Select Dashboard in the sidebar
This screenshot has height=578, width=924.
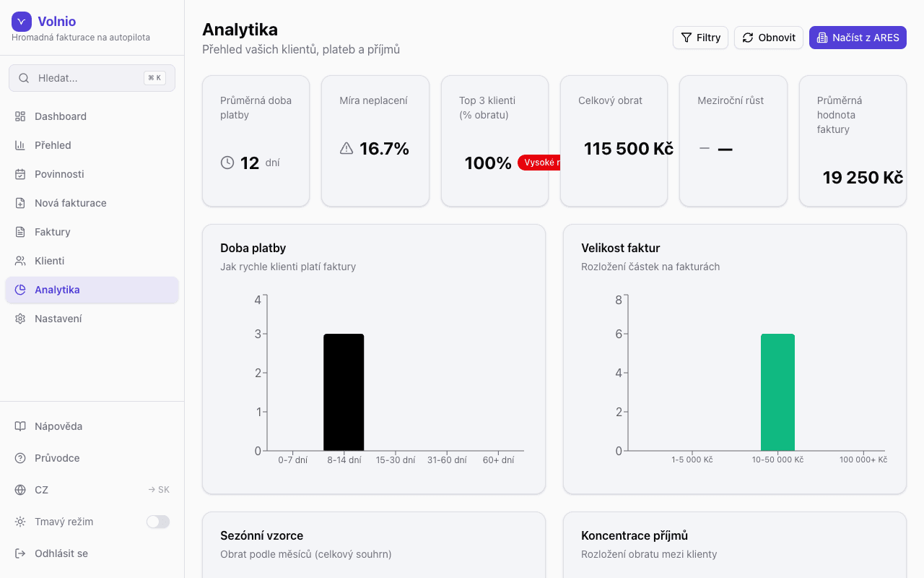point(61,116)
